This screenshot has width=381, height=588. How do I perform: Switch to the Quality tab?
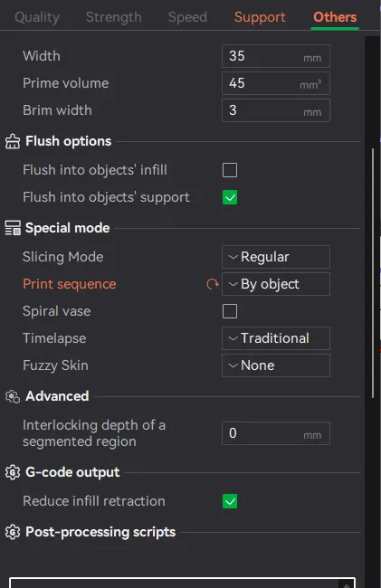coord(37,17)
